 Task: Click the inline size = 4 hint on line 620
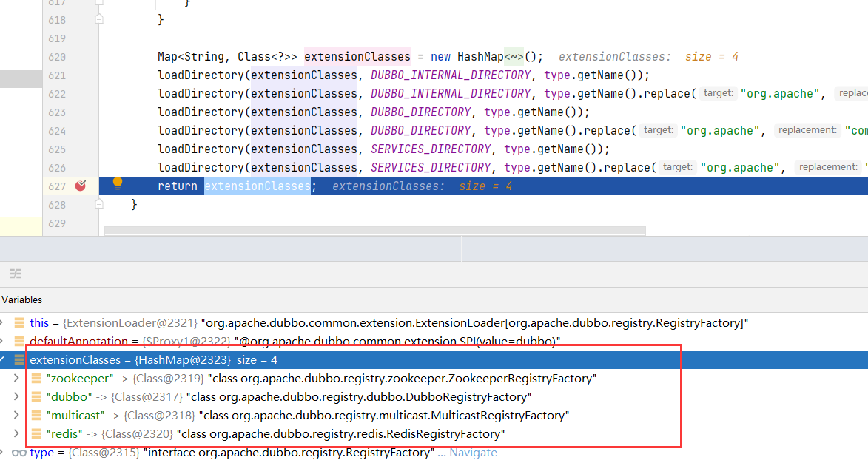[x=711, y=56]
